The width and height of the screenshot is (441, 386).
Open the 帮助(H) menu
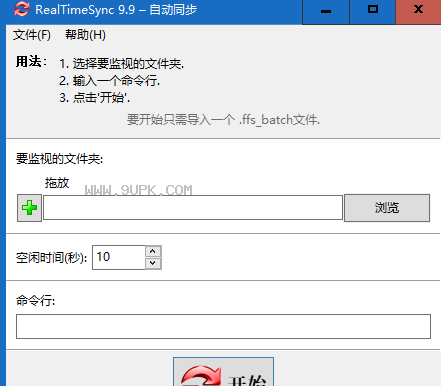pyautogui.click(x=85, y=35)
